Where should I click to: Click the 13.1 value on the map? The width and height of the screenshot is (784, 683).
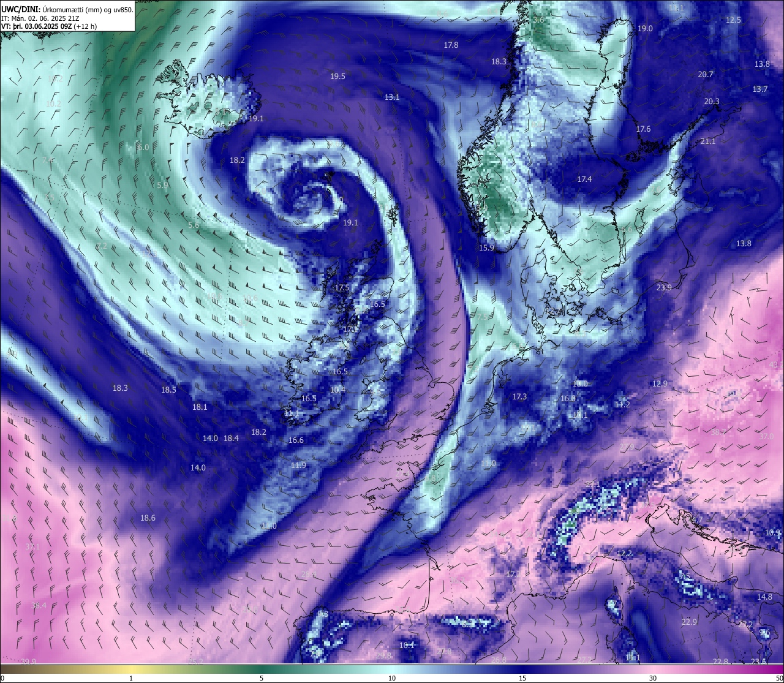(392, 97)
